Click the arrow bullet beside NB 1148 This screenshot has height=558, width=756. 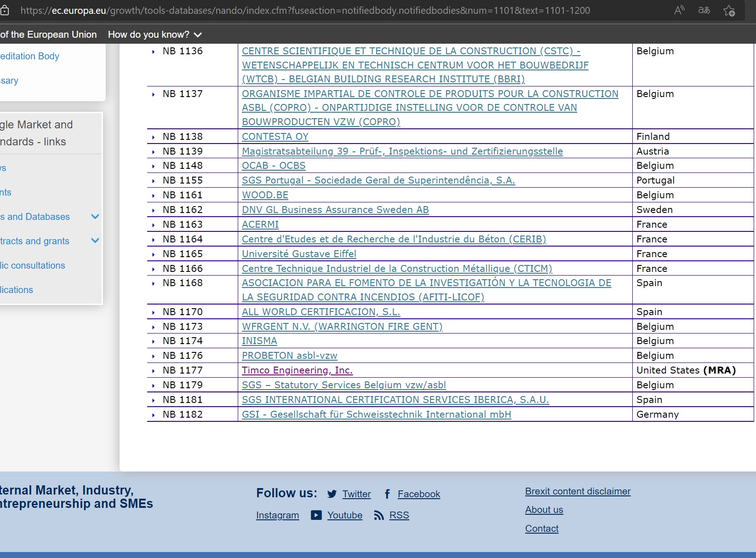coord(154,166)
